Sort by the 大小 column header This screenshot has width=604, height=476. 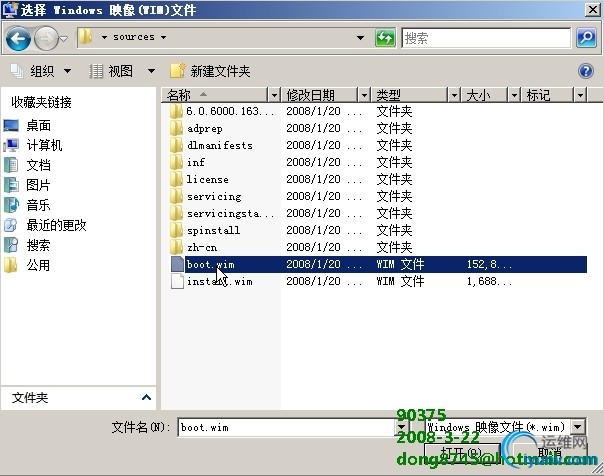pyautogui.click(x=485, y=95)
